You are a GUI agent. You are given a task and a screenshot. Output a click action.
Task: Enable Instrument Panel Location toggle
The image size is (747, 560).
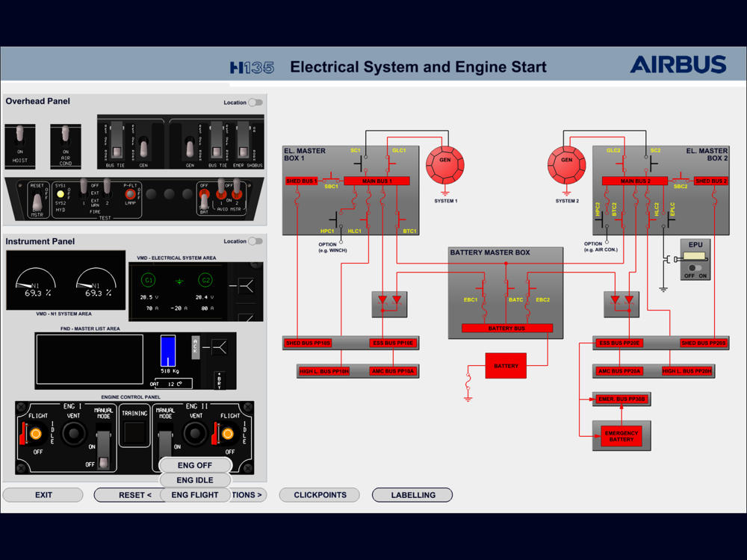[x=255, y=241]
